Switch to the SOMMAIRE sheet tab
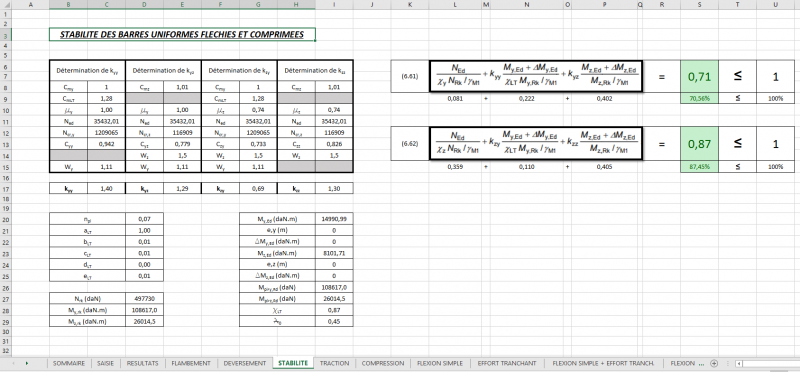The image size is (800, 372). pos(69,363)
